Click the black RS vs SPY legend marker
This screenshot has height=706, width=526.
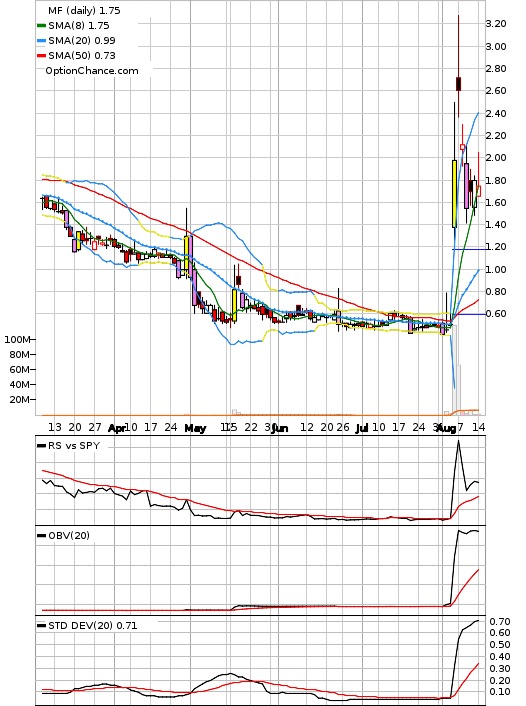click(x=41, y=446)
